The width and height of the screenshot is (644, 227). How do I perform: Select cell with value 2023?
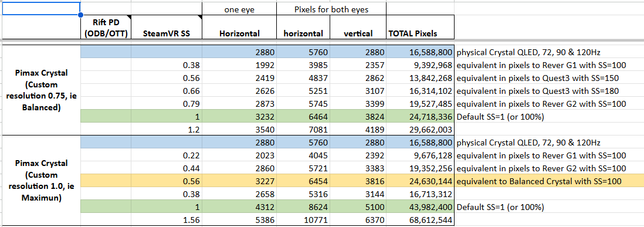coord(239,155)
